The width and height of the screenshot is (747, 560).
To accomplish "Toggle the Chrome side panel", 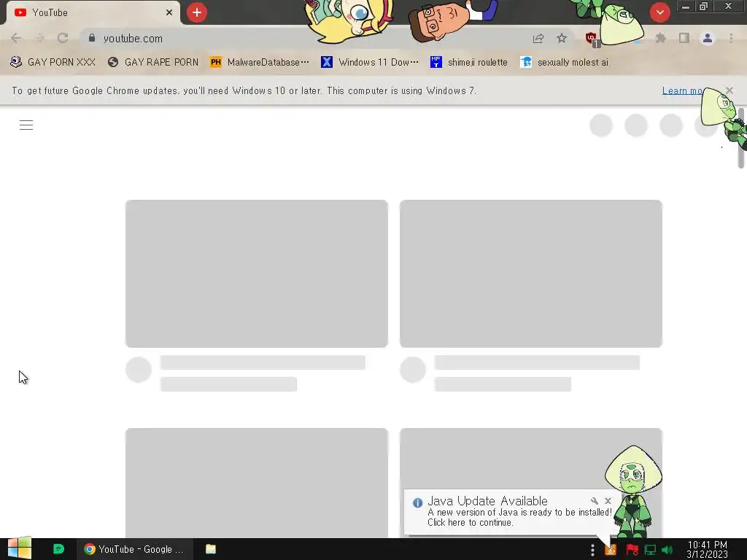I will 684,38.
